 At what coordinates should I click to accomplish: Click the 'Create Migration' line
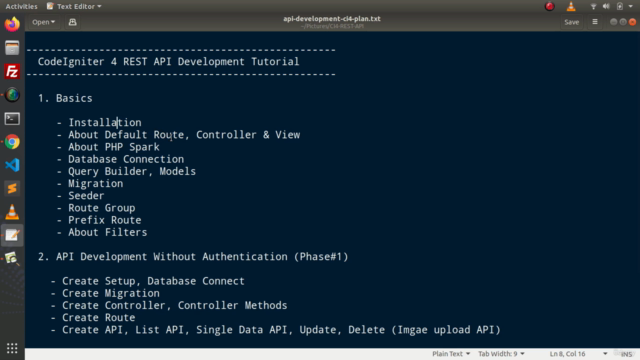(x=111, y=293)
